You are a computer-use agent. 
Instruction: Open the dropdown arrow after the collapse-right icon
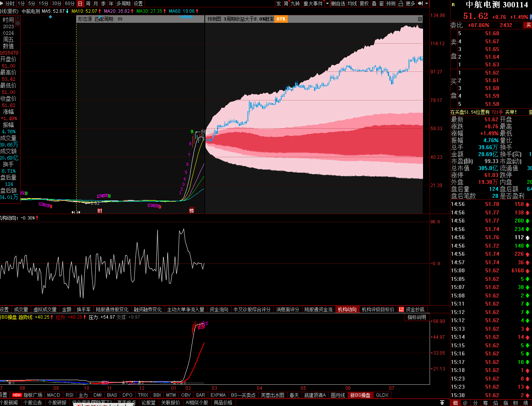pos(427,3)
